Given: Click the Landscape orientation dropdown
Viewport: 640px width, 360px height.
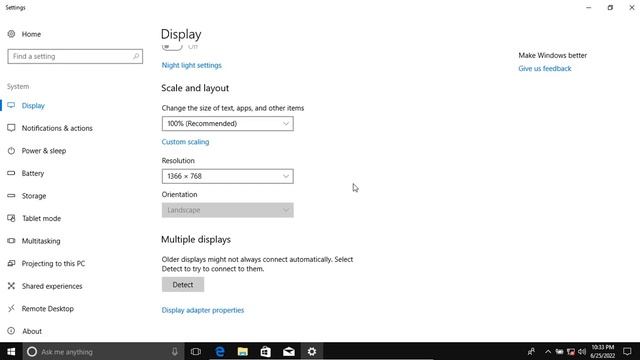Looking at the screenshot, I should coord(227,210).
